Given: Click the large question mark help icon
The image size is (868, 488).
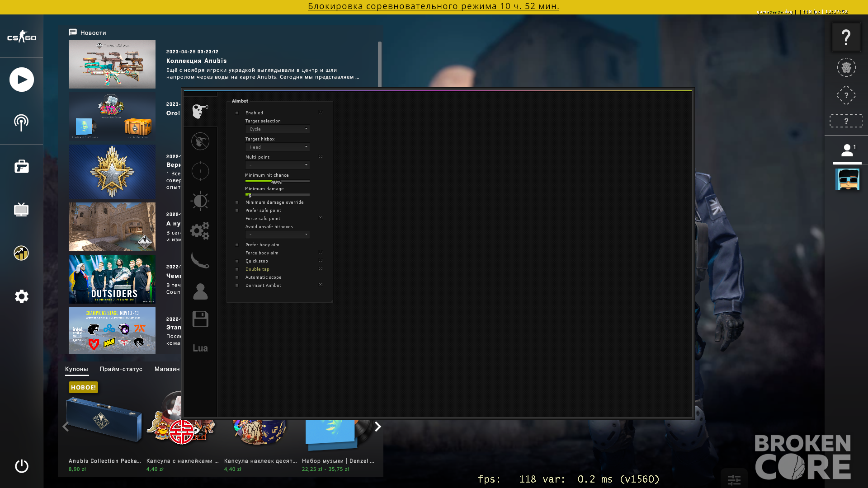Looking at the screenshot, I should point(846,37).
